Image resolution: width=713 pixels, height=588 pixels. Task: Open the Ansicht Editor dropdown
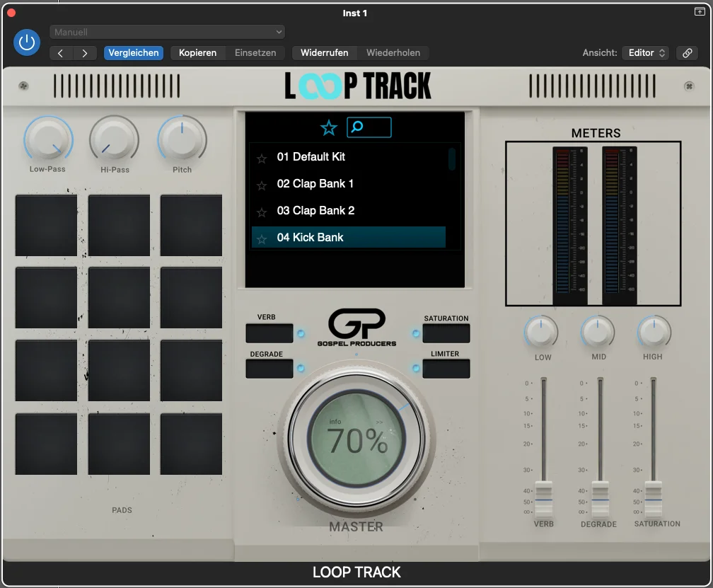tap(646, 53)
